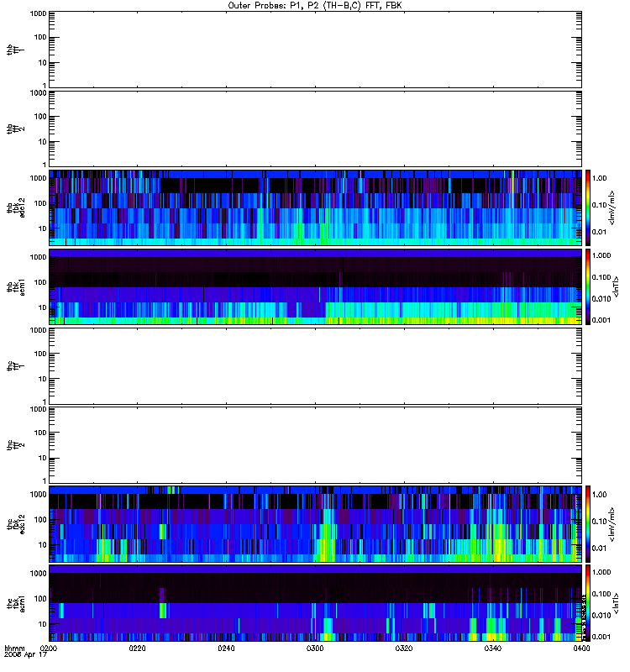Click the empty thb fff 2 plot panel
Screen dimensions: 630x672
point(316,129)
